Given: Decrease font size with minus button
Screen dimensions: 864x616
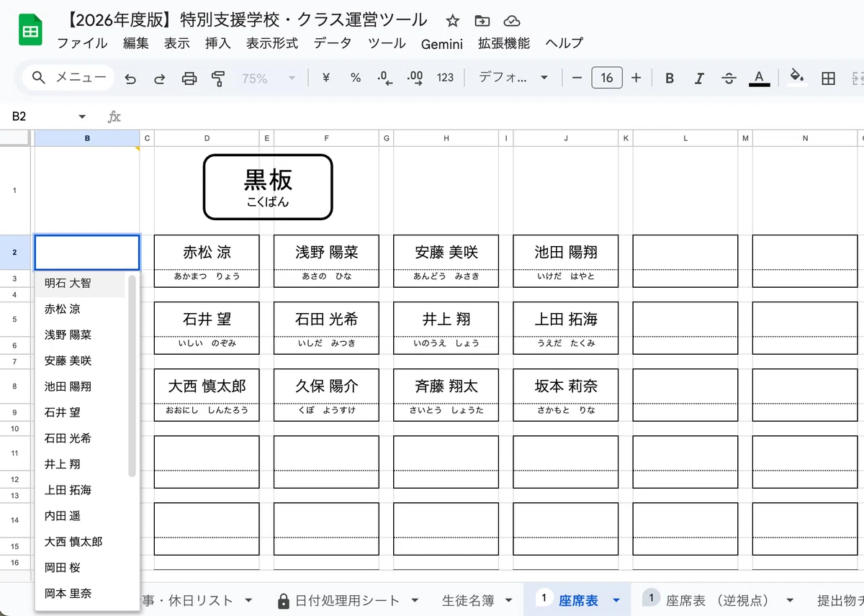Looking at the screenshot, I should 576,78.
